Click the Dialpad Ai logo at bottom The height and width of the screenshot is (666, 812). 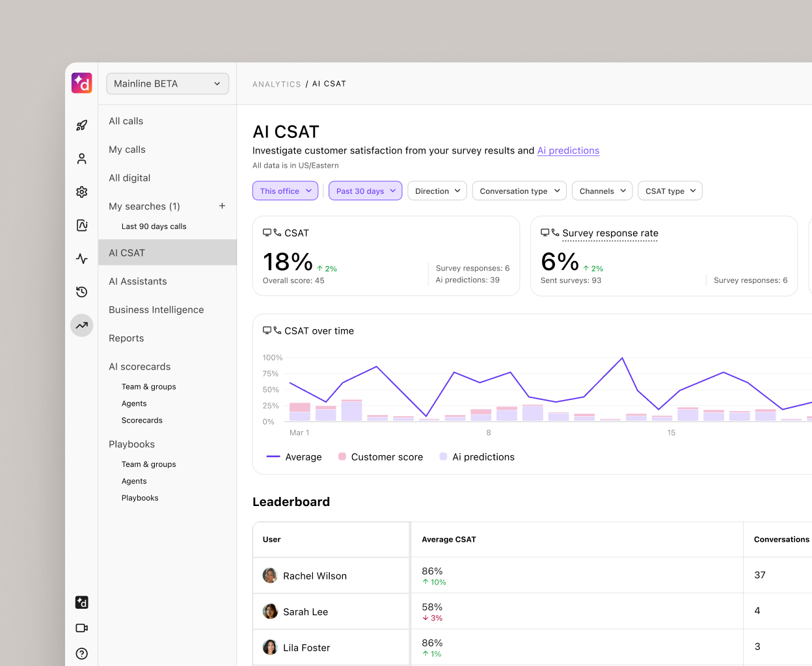coord(81,602)
